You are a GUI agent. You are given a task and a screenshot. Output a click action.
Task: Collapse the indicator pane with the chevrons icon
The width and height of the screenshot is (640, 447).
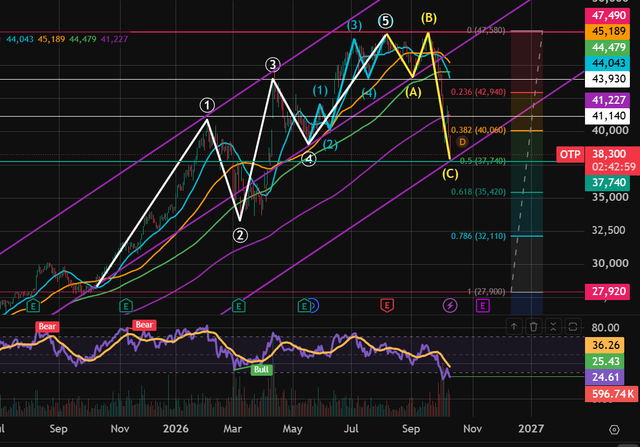coord(553,327)
